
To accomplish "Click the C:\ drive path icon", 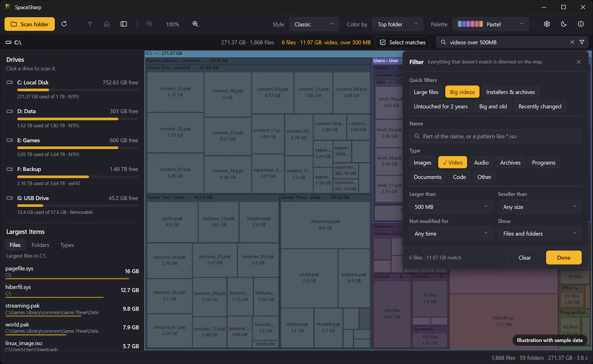I will 9,43.
